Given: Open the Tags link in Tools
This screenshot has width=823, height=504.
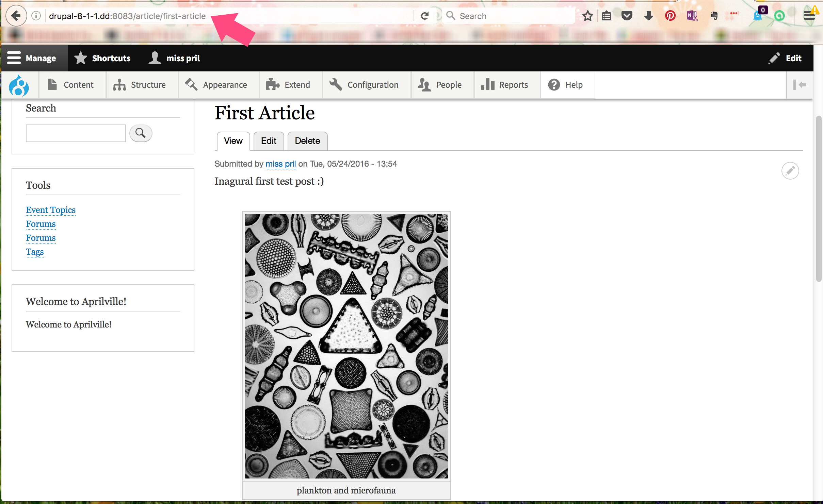Looking at the screenshot, I should tap(35, 252).
